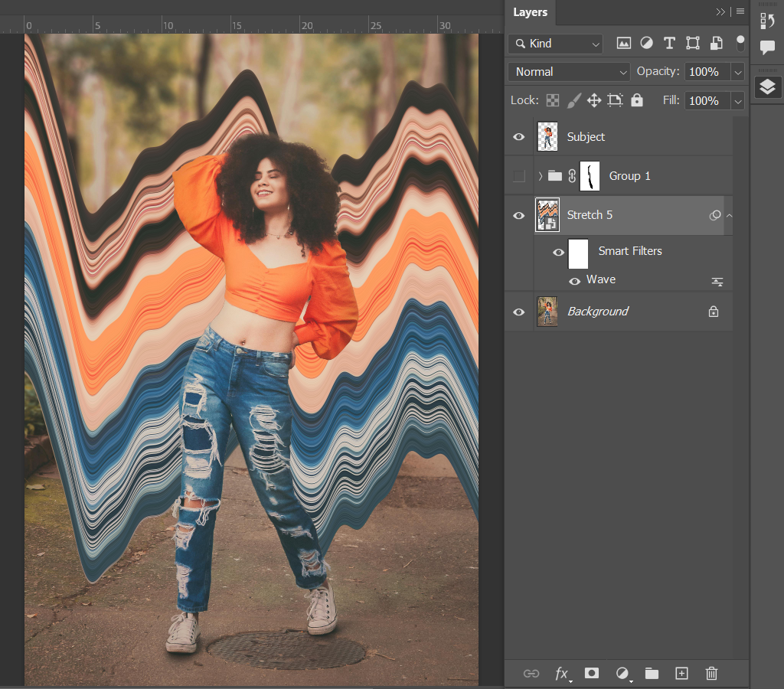
Task: Toggle visibility of the Wave filter
Action: pyautogui.click(x=574, y=281)
